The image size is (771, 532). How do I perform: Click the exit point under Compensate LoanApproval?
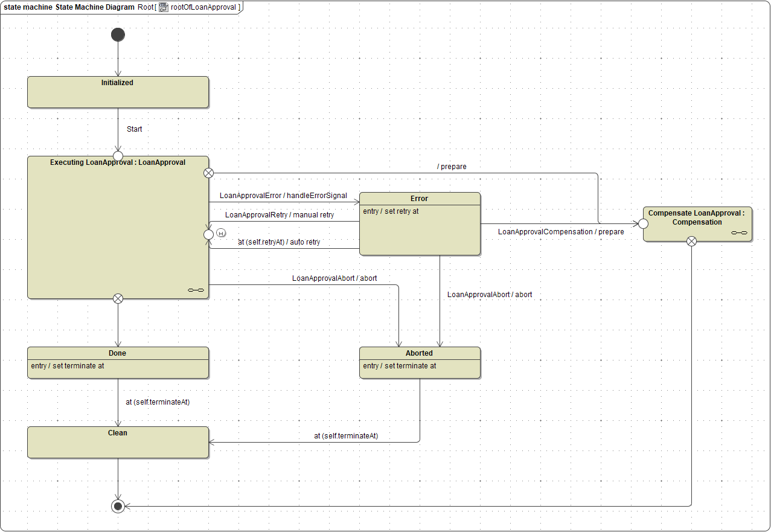click(x=691, y=240)
